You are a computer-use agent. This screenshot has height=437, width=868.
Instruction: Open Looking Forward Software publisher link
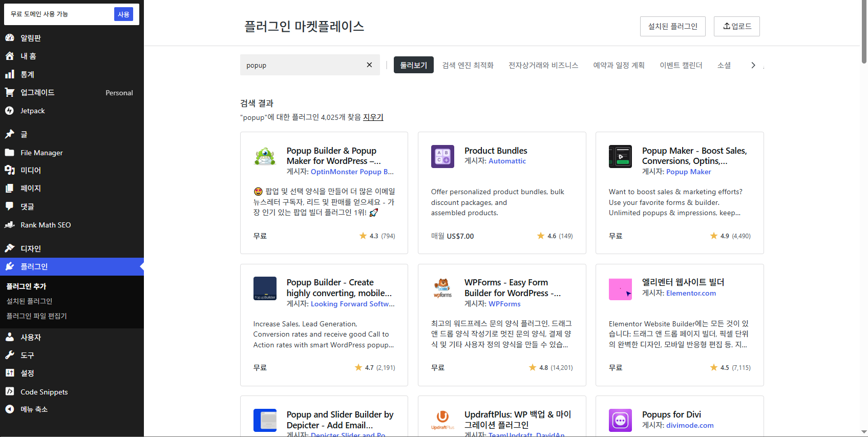353,304
